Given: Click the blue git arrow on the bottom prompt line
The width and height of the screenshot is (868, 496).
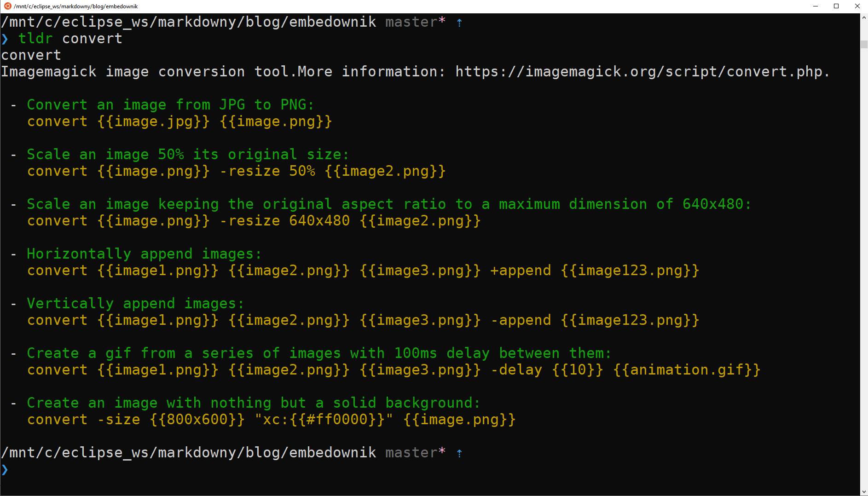Looking at the screenshot, I should [459, 453].
